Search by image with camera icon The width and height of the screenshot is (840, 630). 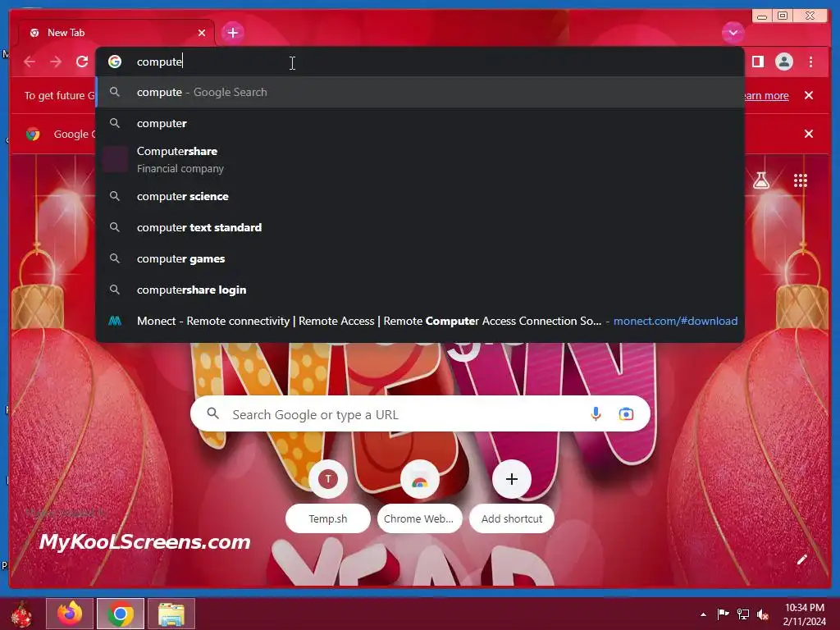[x=626, y=414]
